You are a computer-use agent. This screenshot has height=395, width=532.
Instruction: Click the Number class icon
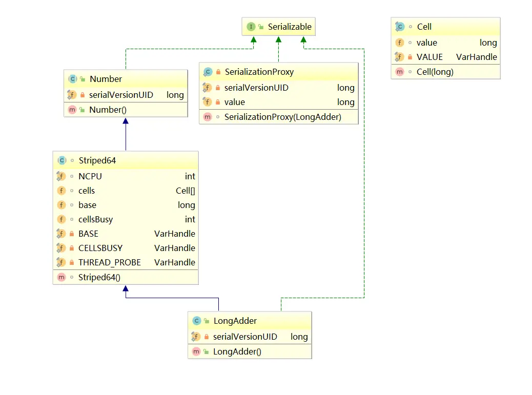72,79
